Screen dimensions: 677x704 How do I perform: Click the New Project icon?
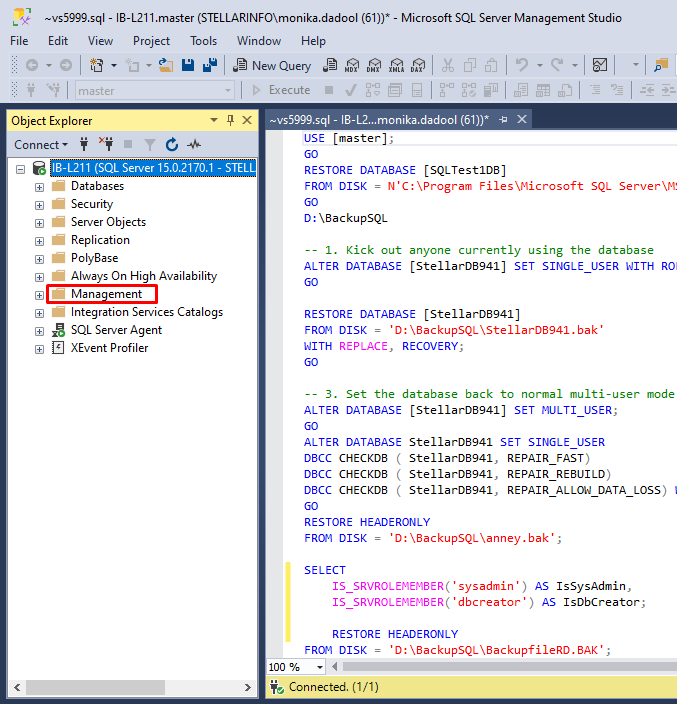tap(97, 66)
